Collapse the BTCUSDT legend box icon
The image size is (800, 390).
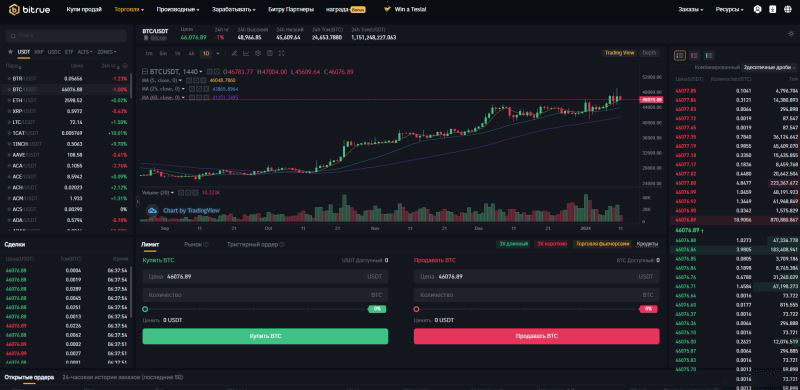point(144,72)
